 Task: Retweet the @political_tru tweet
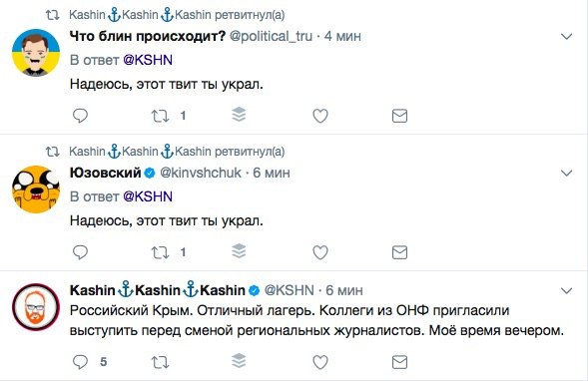(160, 116)
